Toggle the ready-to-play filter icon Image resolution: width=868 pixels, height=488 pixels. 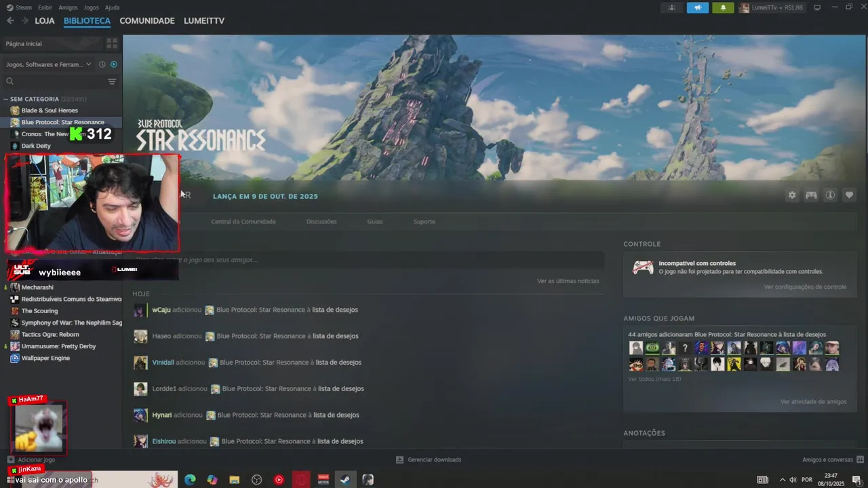pyautogui.click(x=113, y=64)
